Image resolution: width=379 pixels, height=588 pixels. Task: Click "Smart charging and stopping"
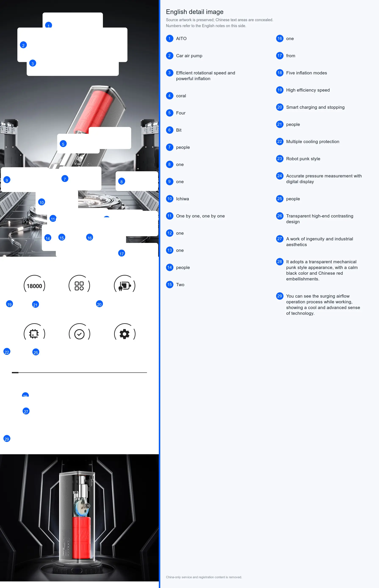(x=315, y=107)
